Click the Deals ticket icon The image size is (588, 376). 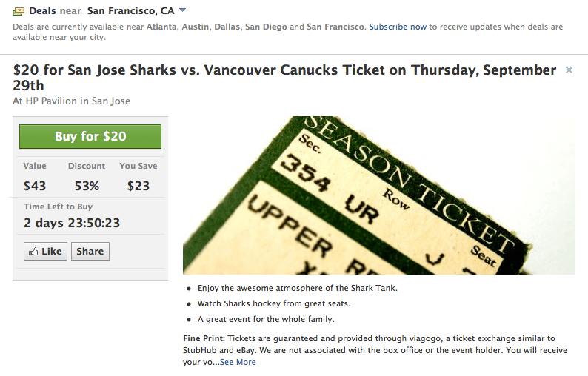pos(19,11)
